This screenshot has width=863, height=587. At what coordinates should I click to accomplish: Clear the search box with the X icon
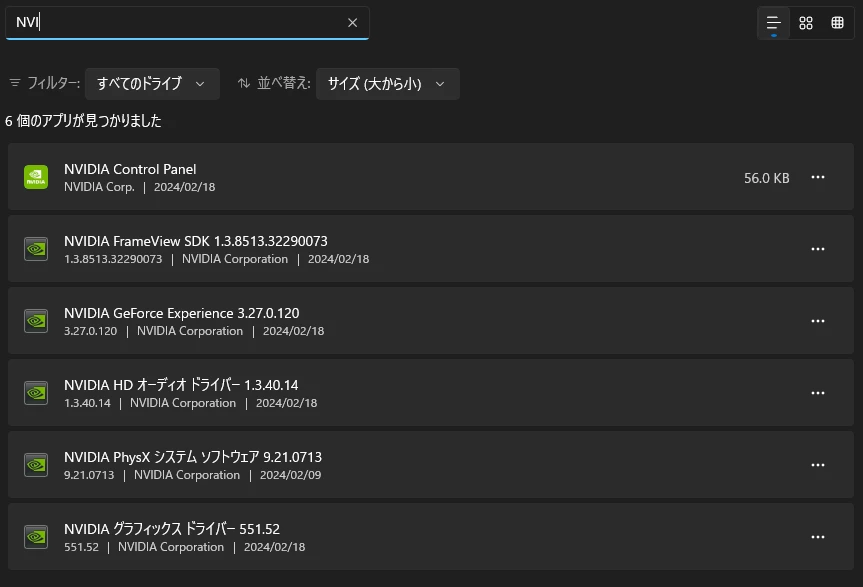[352, 23]
